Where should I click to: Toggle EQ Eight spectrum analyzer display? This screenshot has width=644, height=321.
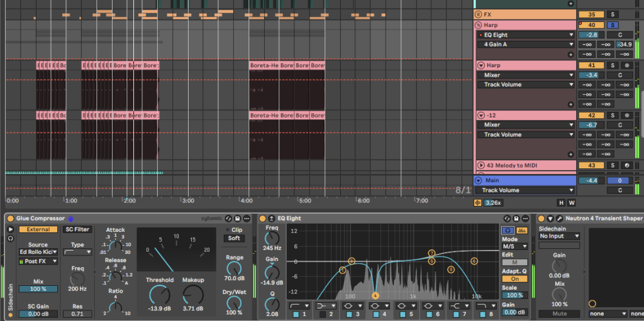(519, 231)
